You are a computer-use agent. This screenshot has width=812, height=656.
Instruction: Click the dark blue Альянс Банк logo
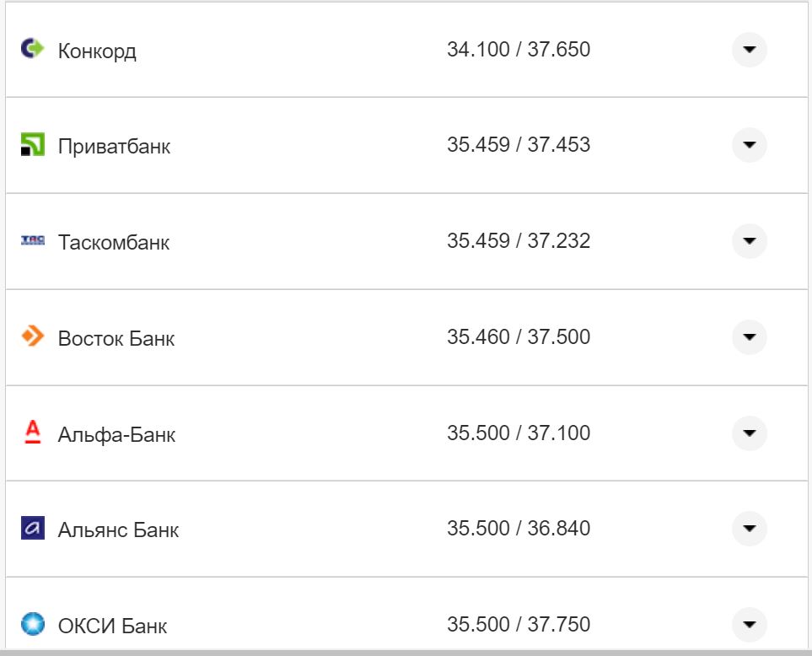(32, 529)
